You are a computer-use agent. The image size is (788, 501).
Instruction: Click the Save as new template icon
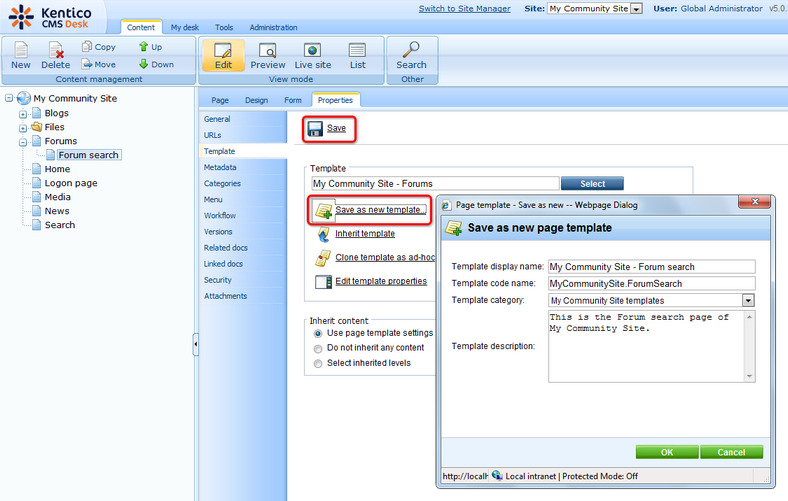click(323, 210)
